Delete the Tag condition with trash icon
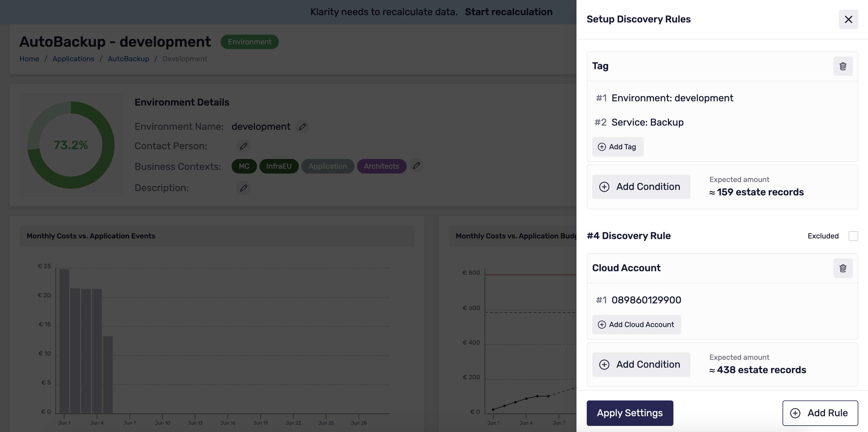The height and width of the screenshot is (432, 868). tap(843, 66)
